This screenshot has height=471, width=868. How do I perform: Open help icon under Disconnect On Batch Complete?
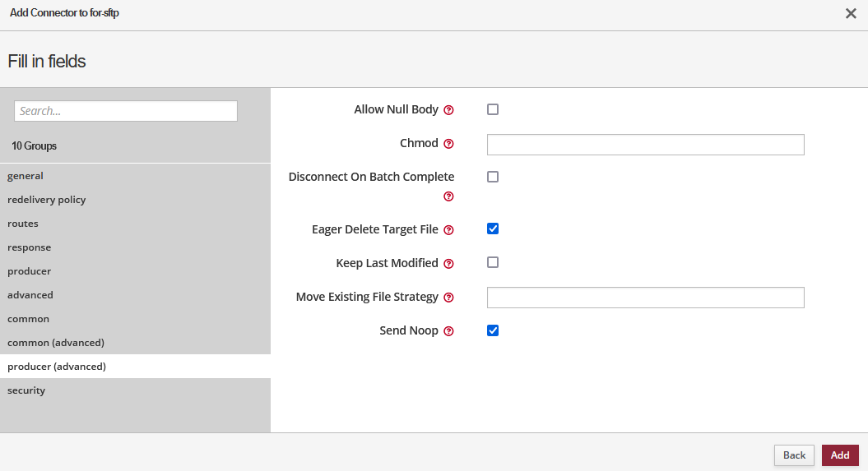449,196
